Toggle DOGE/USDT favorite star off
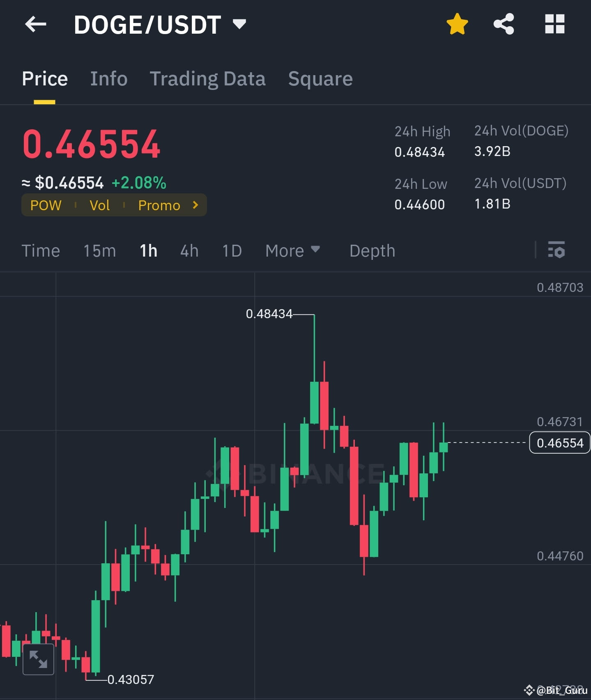The height and width of the screenshot is (700, 591). (x=457, y=24)
